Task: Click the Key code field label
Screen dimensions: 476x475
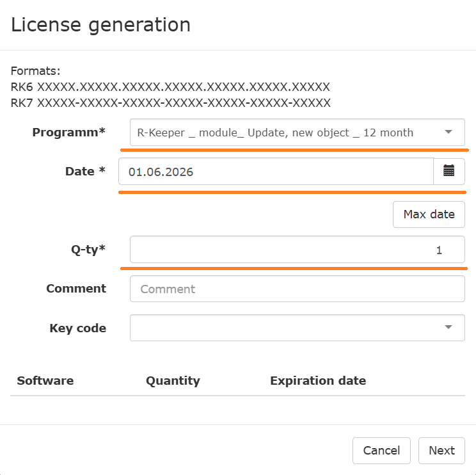Action: [x=77, y=328]
